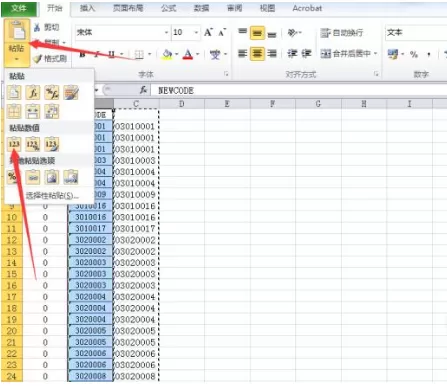The image size is (447, 386).
Task: Choose the plain Paste option in the paste menu
Action: point(14,92)
